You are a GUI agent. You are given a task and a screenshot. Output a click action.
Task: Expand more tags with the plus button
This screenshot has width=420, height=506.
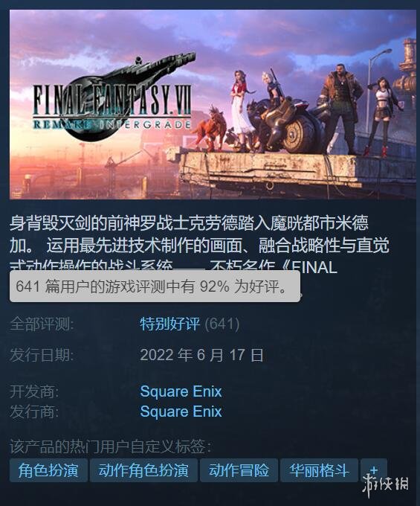pos(374,470)
